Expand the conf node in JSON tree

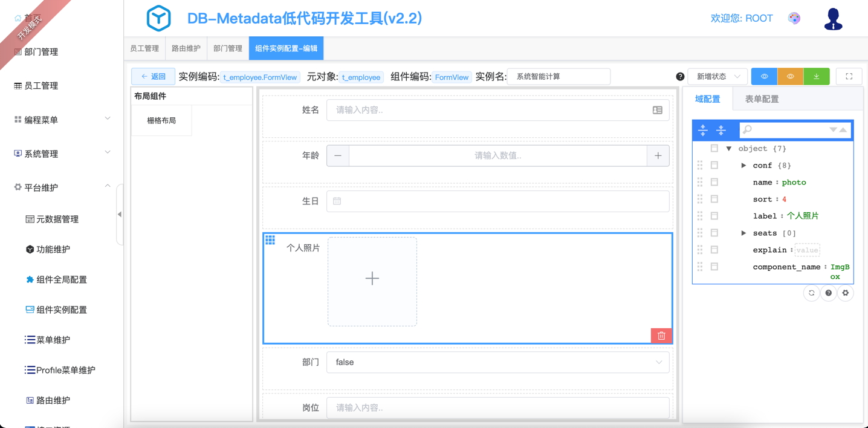click(743, 165)
